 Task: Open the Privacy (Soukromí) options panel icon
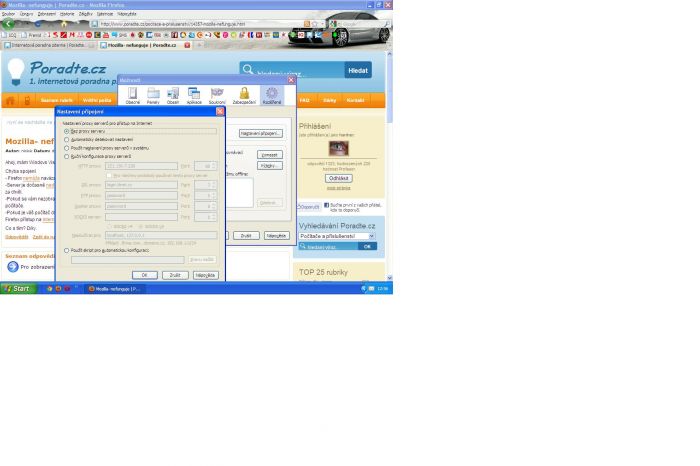[x=217, y=96]
